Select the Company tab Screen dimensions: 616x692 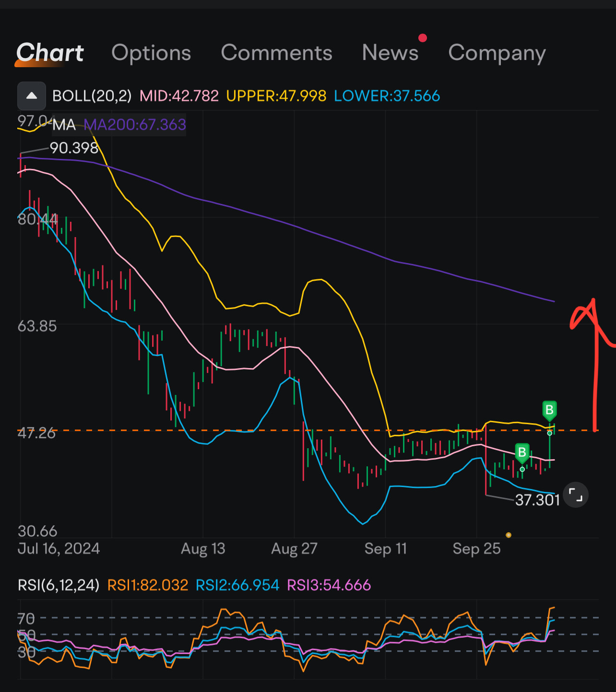pos(497,54)
